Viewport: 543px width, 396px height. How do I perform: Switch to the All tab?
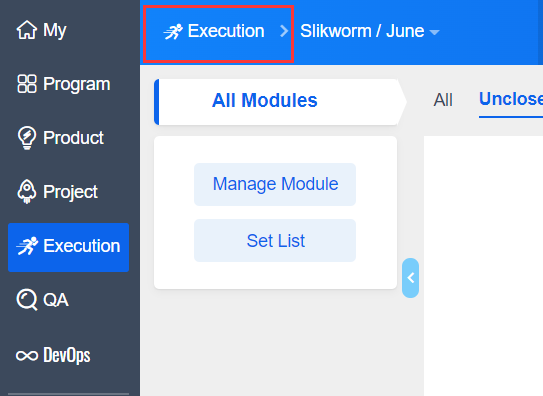443,100
